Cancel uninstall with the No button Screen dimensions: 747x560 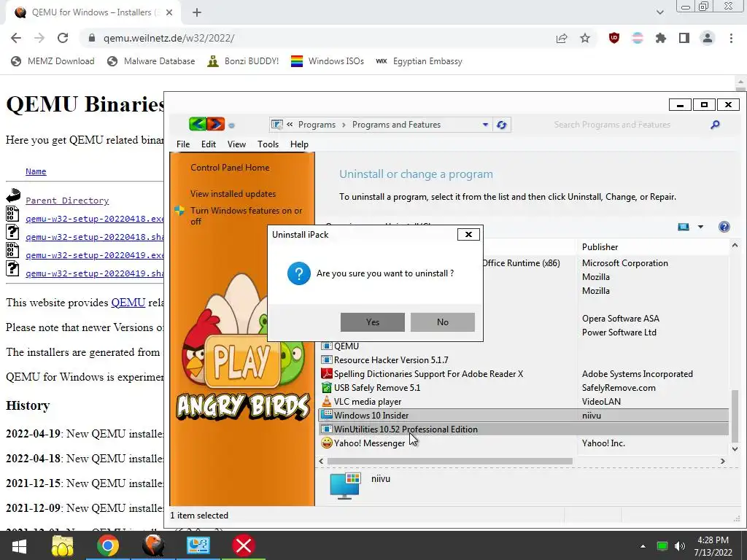pyautogui.click(x=443, y=322)
